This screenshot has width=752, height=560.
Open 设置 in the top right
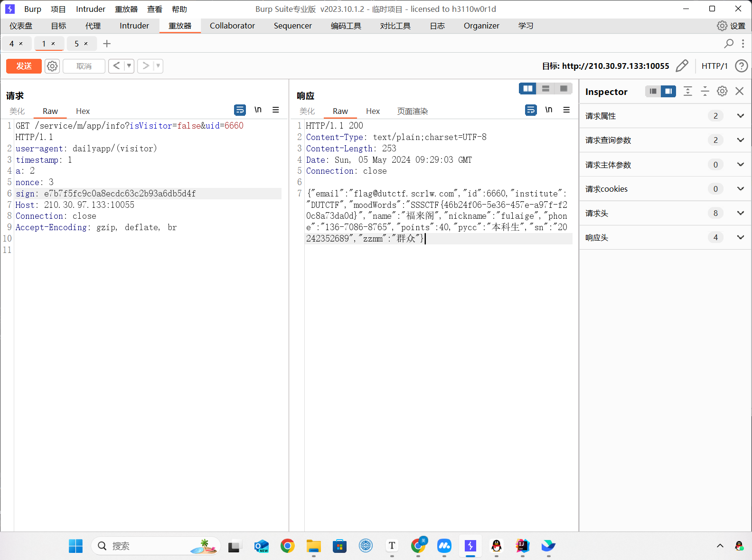click(731, 26)
